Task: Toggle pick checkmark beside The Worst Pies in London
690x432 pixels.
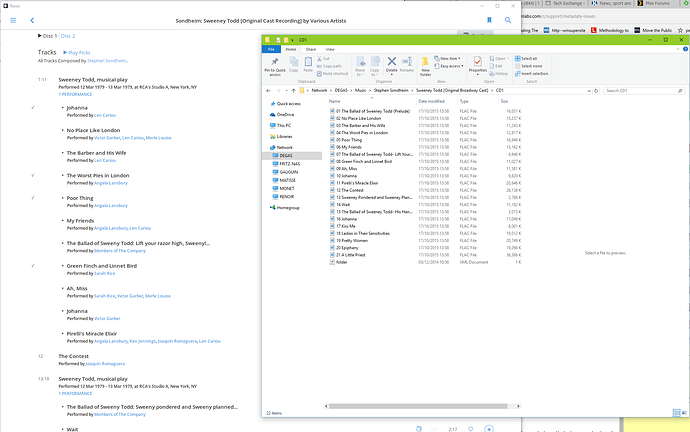Action: (x=33, y=175)
